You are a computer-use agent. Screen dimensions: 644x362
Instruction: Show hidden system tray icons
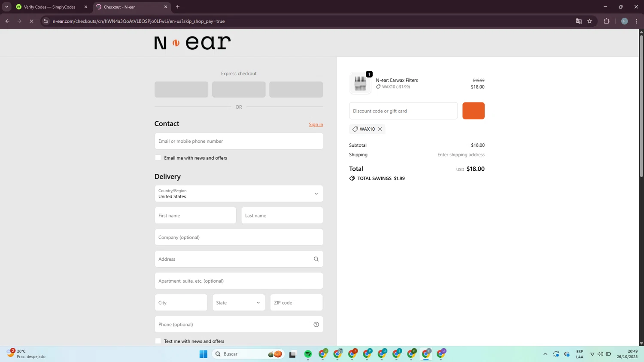pos(545,354)
